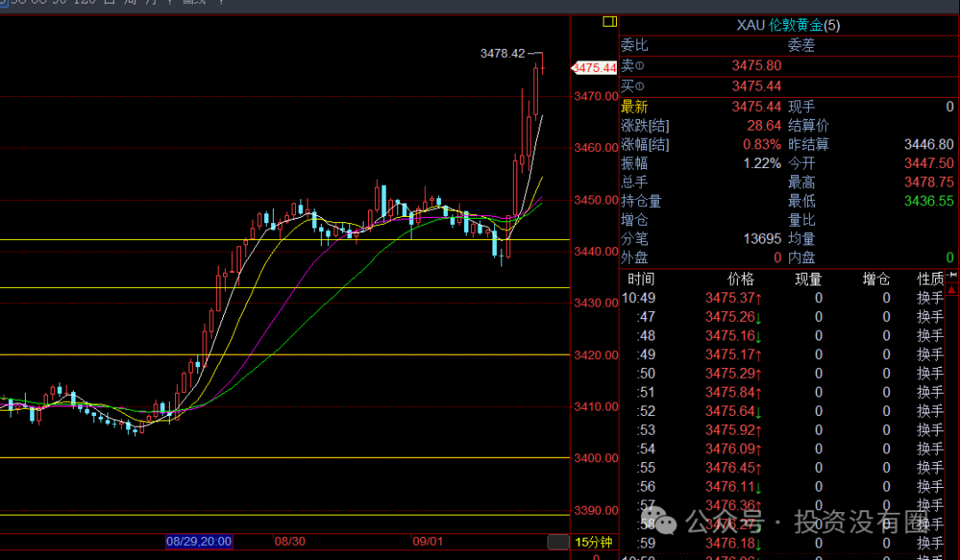Click the 3440.00 price axis label

(596, 252)
